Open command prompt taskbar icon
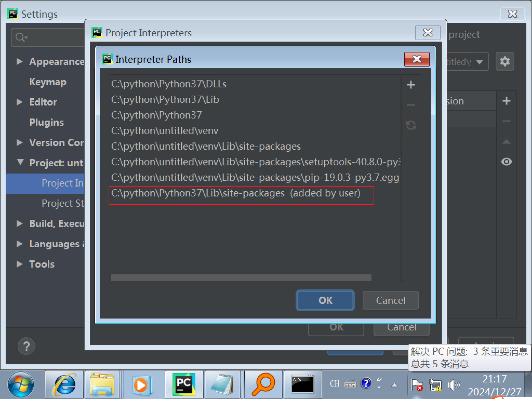This screenshot has width=532, height=399. (302, 385)
